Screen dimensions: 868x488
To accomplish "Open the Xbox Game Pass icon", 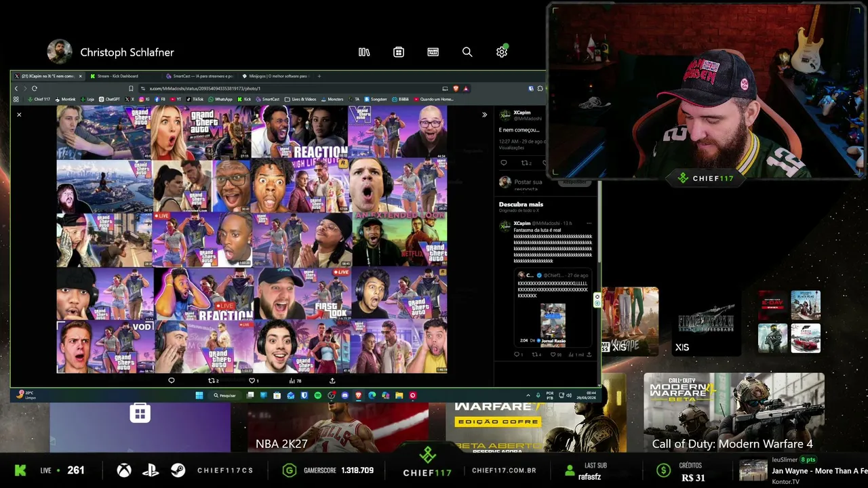I will (x=433, y=52).
